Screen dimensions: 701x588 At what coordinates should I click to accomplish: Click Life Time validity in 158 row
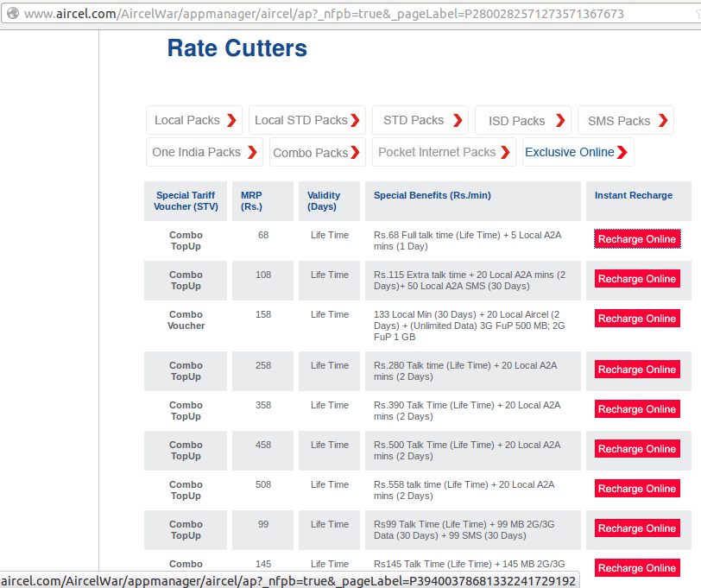(x=330, y=315)
